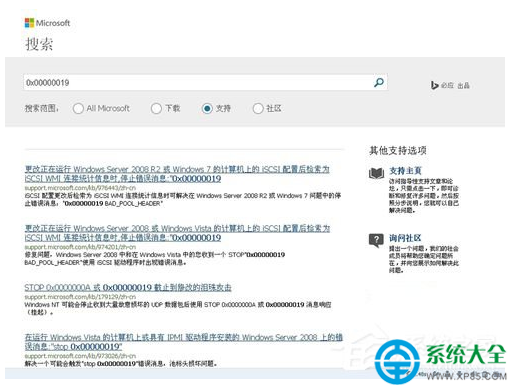Select the 下载 search scope radio
509x387 pixels.
pos(156,108)
